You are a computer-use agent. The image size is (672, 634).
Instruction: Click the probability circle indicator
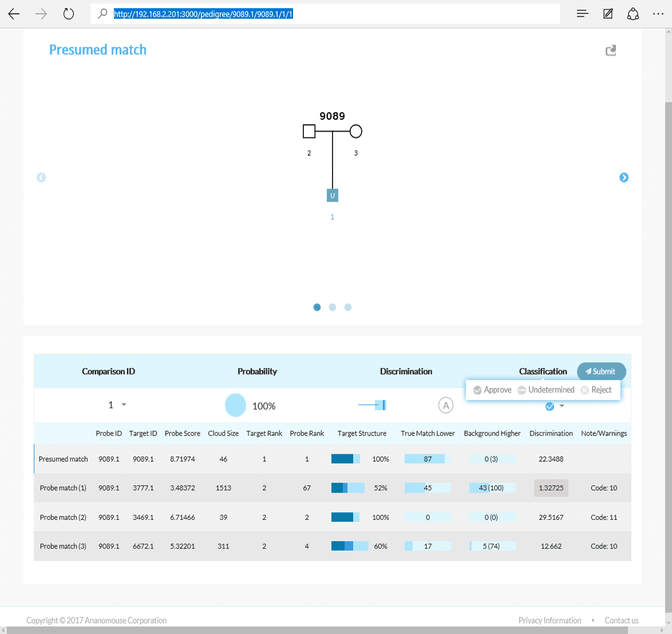pyautogui.click(x=235, y=405)
